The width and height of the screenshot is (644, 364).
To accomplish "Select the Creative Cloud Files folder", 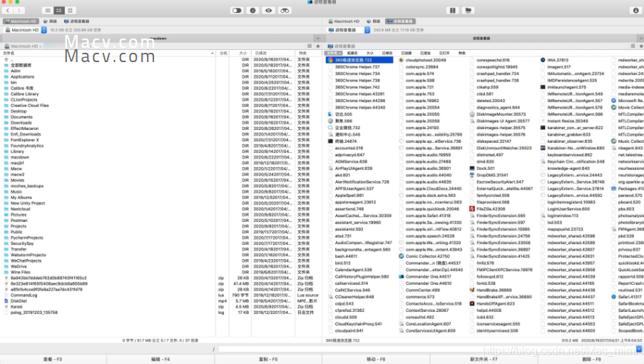I will (x=29, y=106).
